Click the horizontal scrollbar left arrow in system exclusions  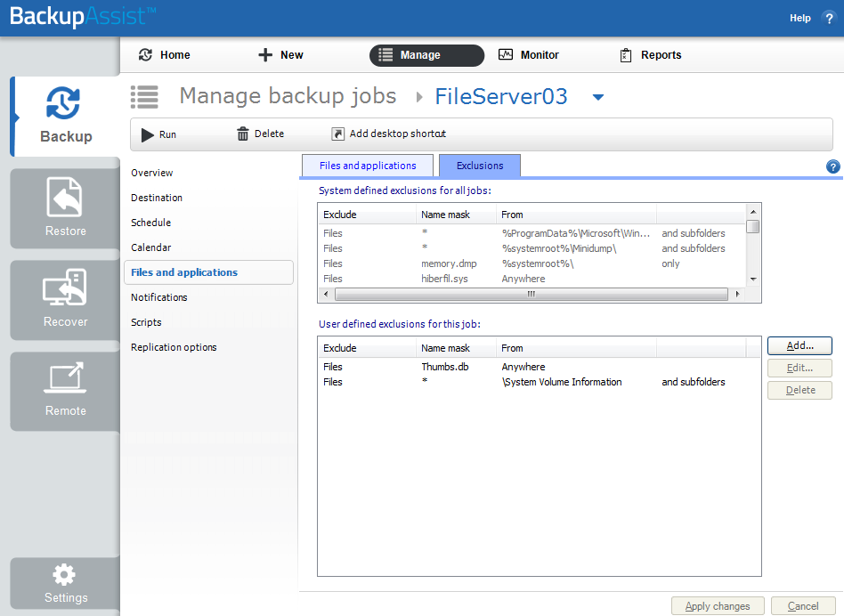pos(326,295)
